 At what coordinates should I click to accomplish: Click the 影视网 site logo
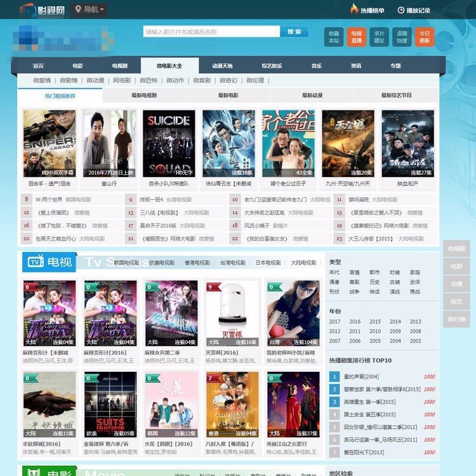coord(42,10)
